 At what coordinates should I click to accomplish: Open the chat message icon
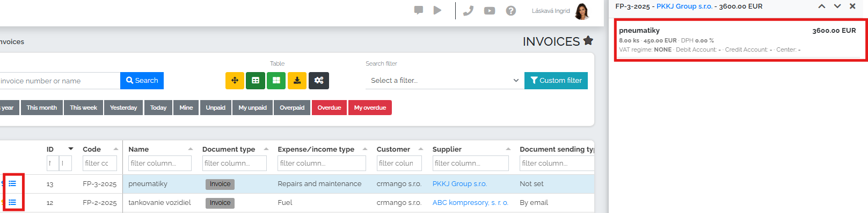tap(419, 10)
